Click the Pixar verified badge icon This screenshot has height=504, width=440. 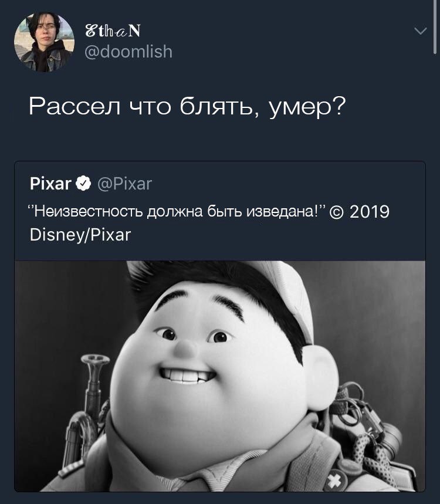(83, 184)
